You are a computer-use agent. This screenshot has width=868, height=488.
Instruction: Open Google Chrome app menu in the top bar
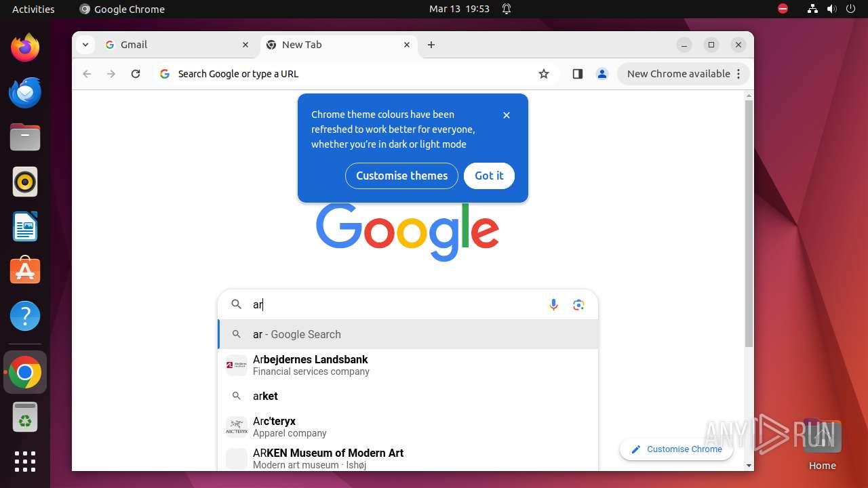click(122, 9)
